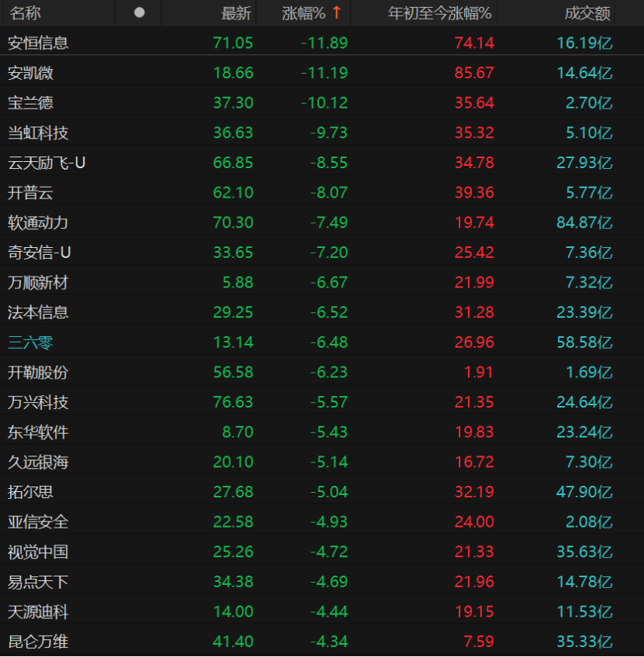Screen dimensions: 644x657
Task: Click turnover 27.93亿 for 云天励飞-U
Action: point(584,163)
